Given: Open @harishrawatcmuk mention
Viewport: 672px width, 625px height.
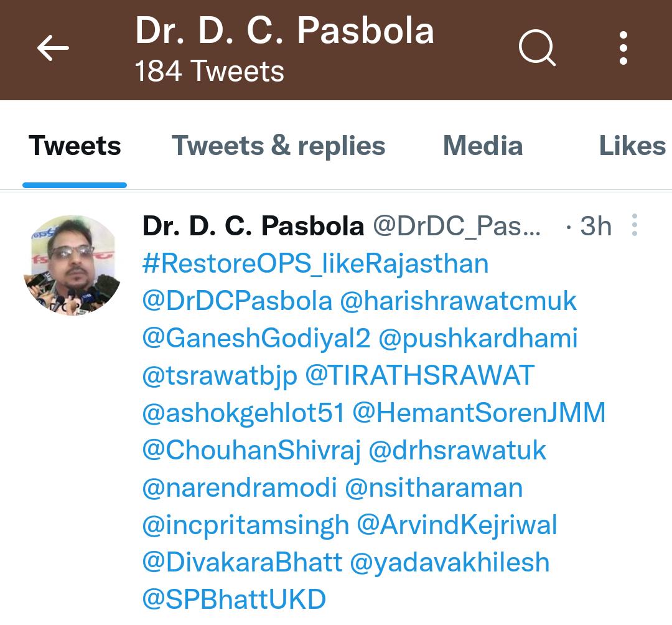Looking at the screenshot, I should [458, 301].
